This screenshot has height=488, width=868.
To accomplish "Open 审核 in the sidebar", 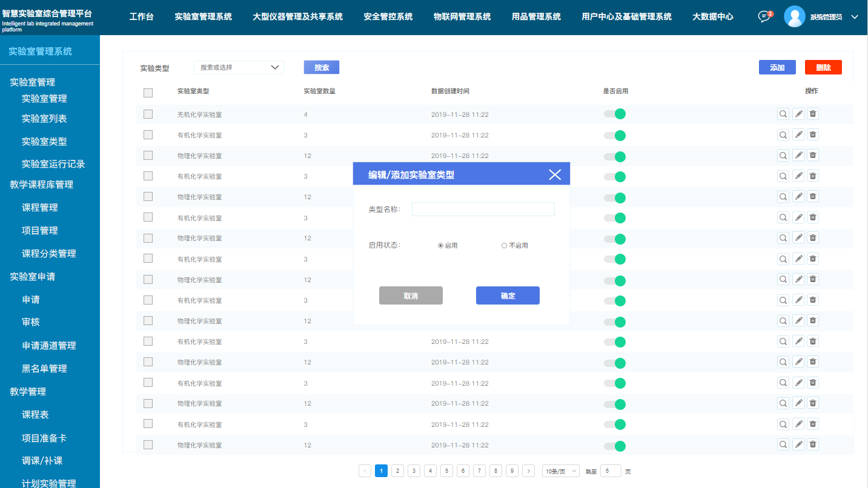I will coord(31,322).
